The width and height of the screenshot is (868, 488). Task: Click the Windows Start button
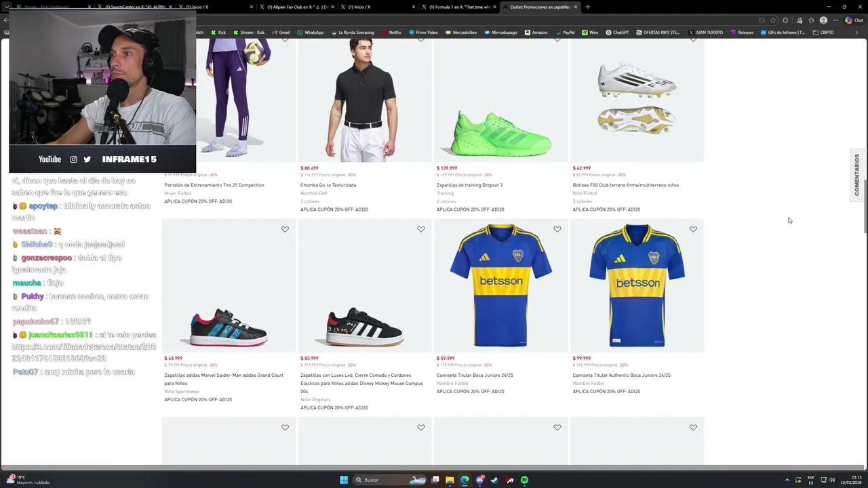[344, 480]
